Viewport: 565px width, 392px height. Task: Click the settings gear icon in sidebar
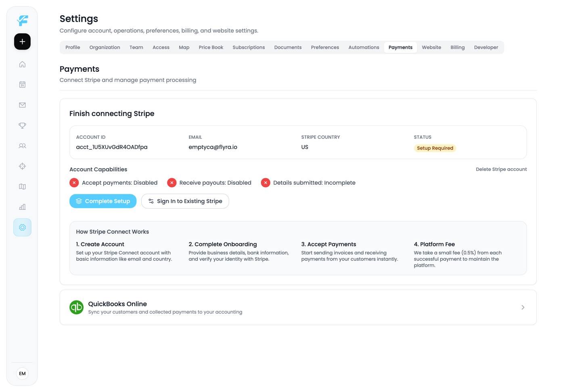coord(22,227)
